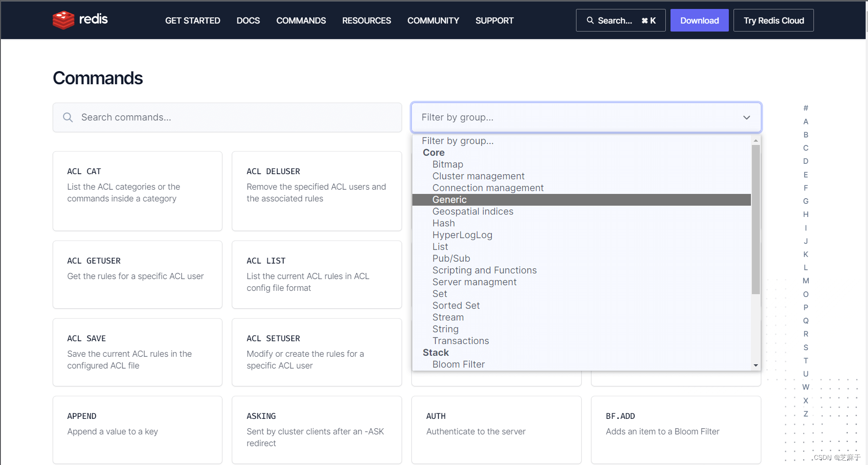Jump to letter T in alphabet index
868x465 pixels.
pyautogui.click(x=806, y=361)
